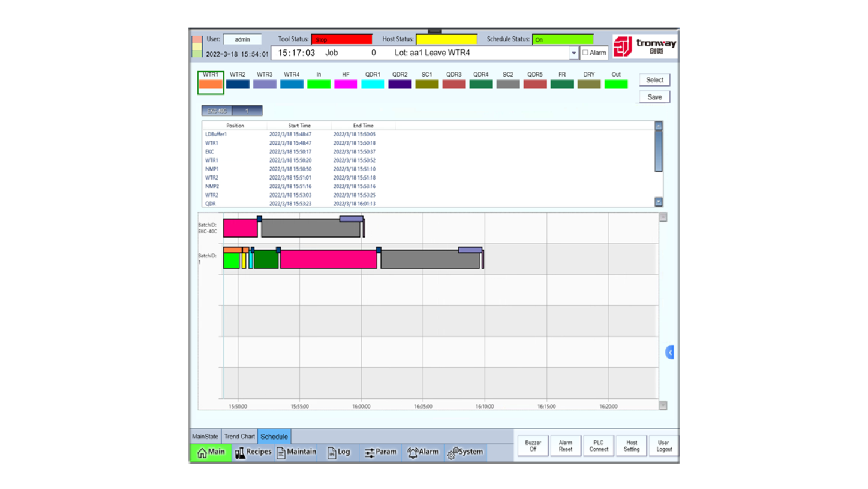Pick the SC1 olive swatch

[427, 84]
